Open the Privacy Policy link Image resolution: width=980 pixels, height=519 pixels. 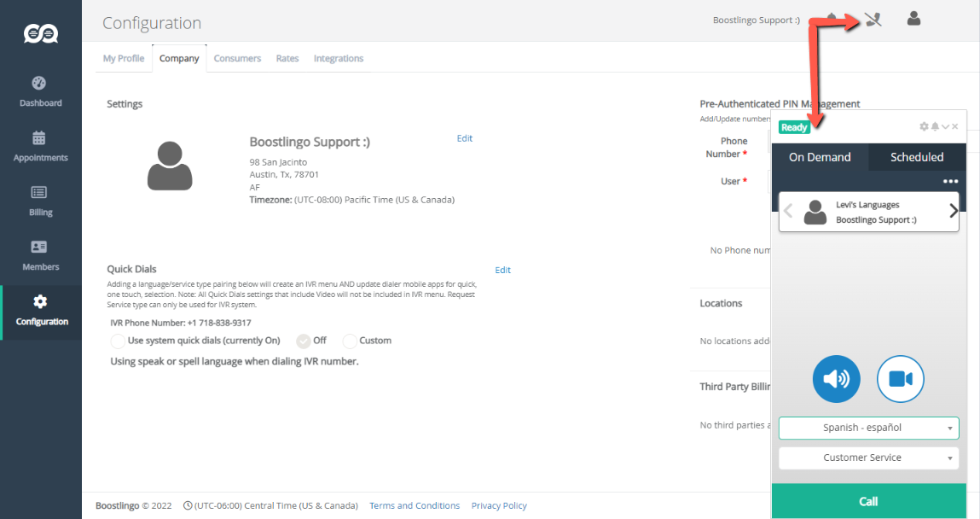499,506
